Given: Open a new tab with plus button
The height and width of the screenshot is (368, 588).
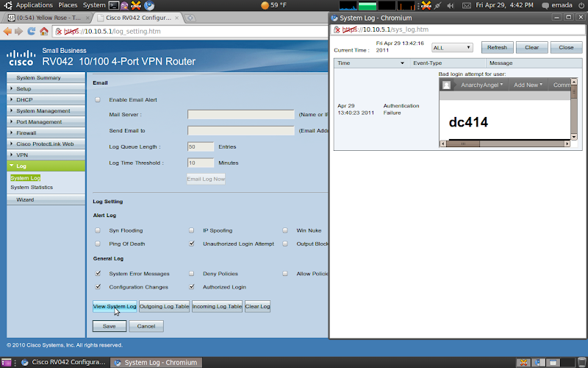Looking at the screenshot, I should [190, 18].
